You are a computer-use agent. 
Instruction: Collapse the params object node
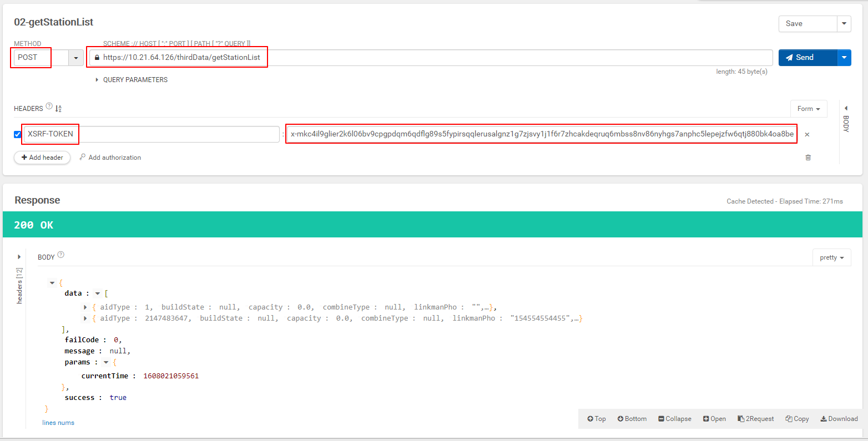(x=106, y=362)
